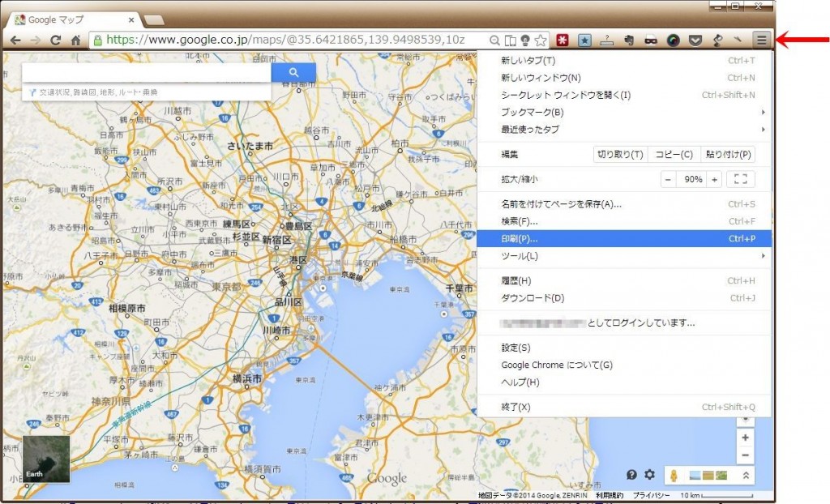The height and width of the screenshot is (504, 830).
Task: Click the 切り取り(T) button
Action: tap(620, 155)
